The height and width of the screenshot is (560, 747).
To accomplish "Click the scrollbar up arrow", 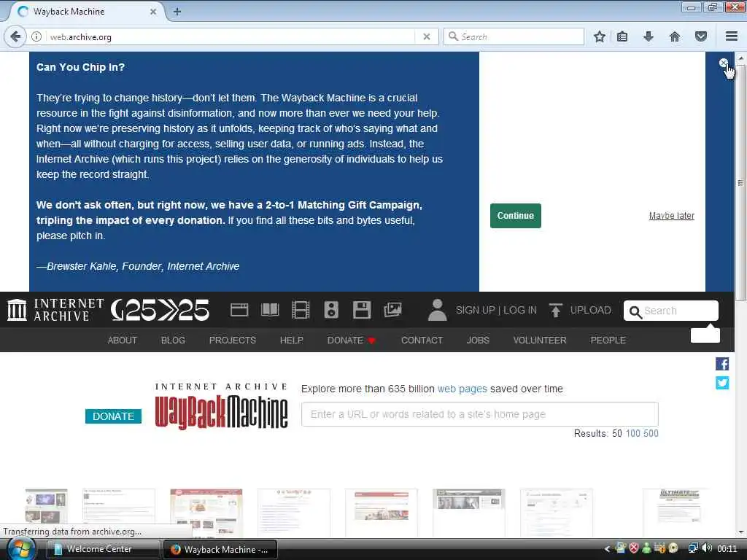I will pos(740,58).
